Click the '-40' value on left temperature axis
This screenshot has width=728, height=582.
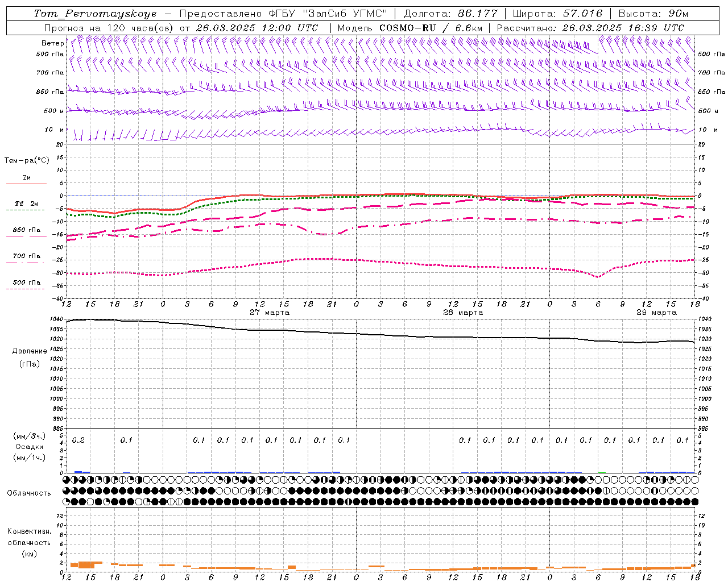(58, 299)
